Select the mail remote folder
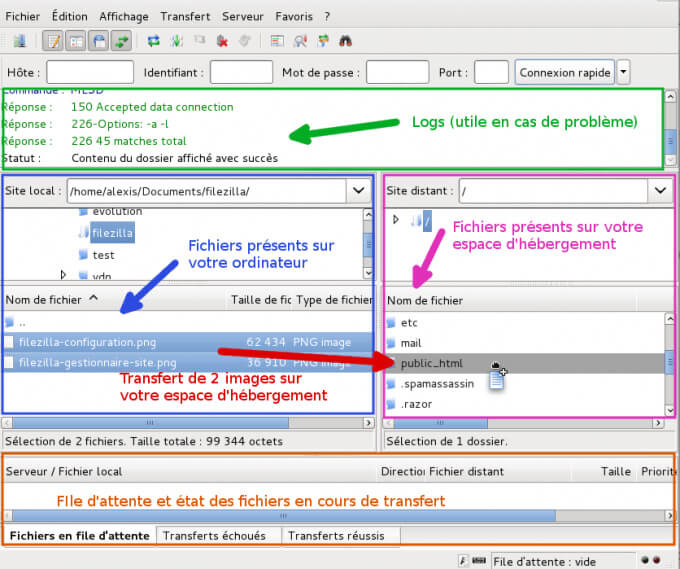 coord(525,343)
